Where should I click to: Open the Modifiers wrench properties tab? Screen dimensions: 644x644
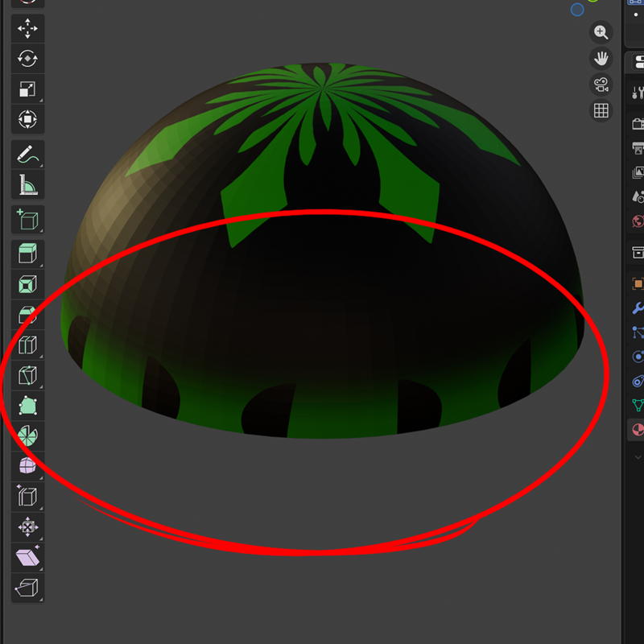click(638, 308)
